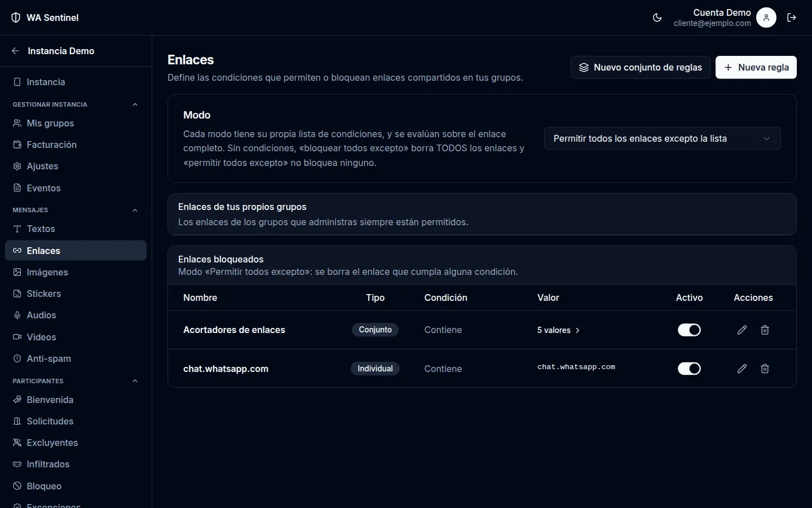Expand the 5 valores list
Viewport: 812px width, 508px height.
click(558, 330)
